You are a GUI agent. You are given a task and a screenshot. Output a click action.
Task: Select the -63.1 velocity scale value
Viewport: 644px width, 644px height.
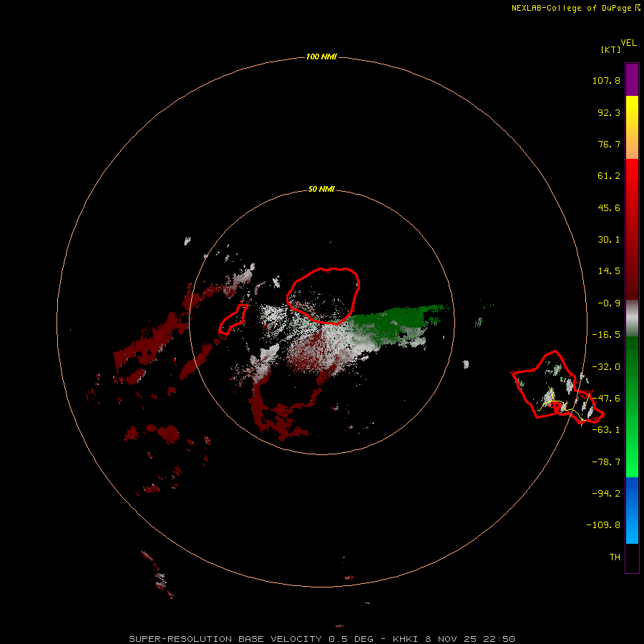(606, 430)
